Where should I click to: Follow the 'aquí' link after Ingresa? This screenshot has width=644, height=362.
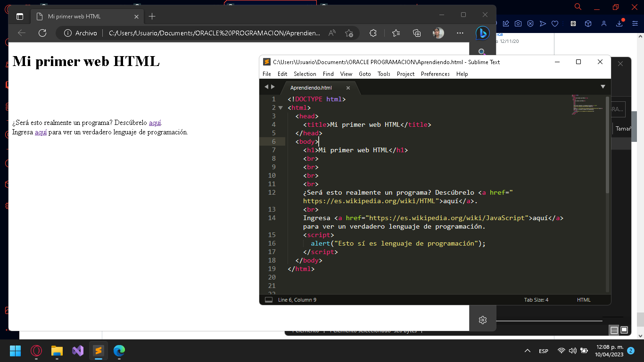(x=41, y=132)
